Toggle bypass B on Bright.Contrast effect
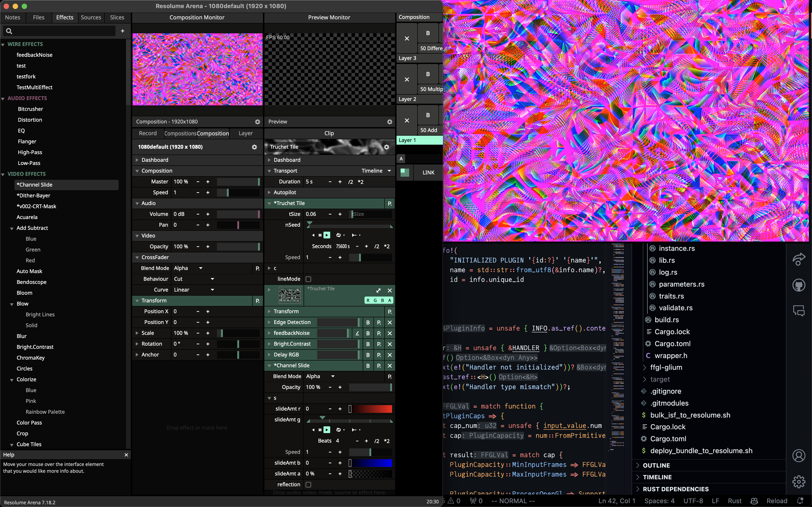This screenshot has height=507, width=812. coord(368,344)
